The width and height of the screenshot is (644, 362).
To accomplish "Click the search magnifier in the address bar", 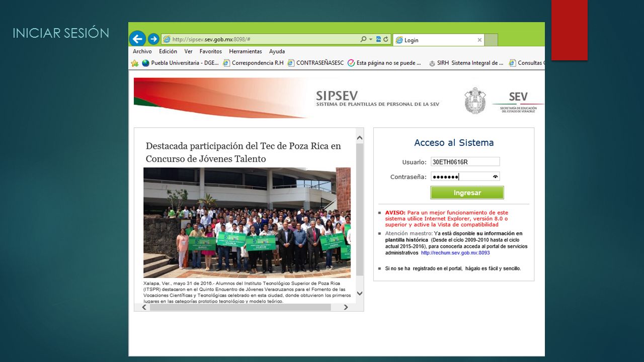I will click(363, 39).
